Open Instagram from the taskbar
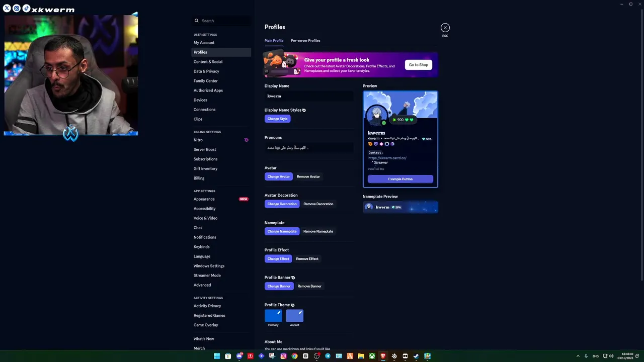 pyautogui.click(x=283, y=356)
